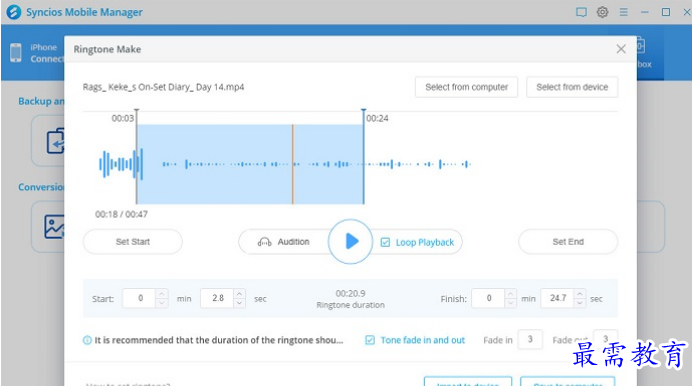Increase Start minutes with up arrow

click(x=162, y=293)
